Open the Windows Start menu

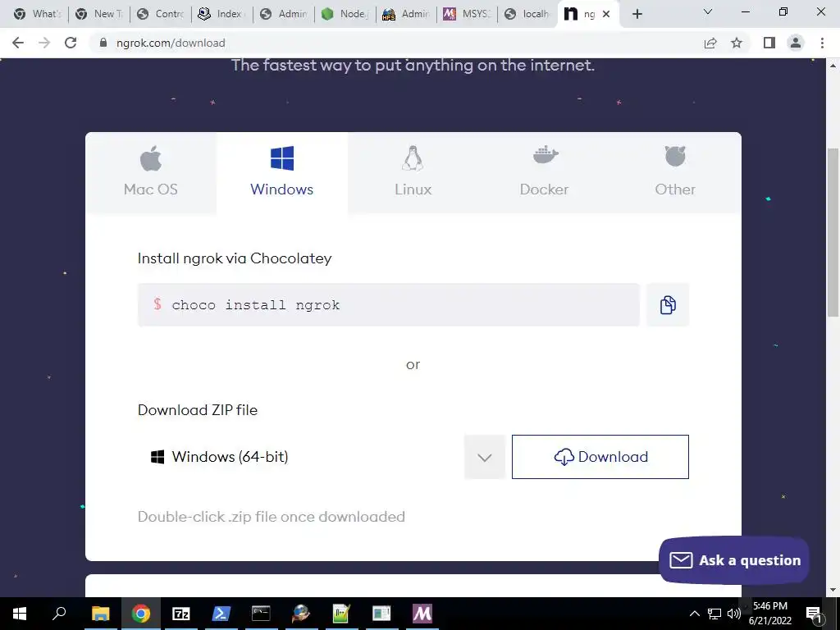point(20,614)
